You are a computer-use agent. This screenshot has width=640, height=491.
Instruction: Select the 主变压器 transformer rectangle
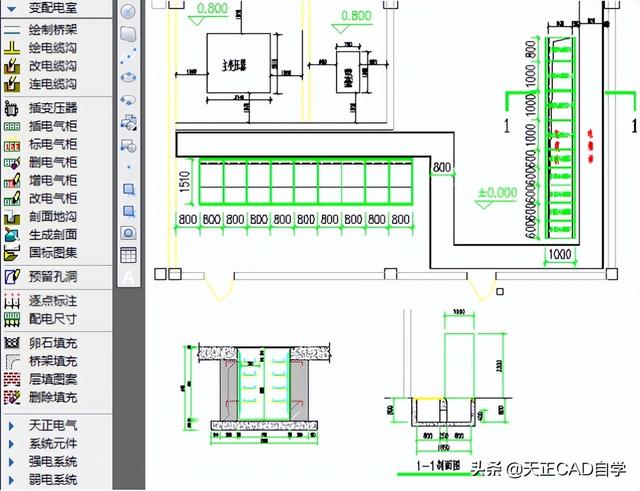click(x=238, y=63)
